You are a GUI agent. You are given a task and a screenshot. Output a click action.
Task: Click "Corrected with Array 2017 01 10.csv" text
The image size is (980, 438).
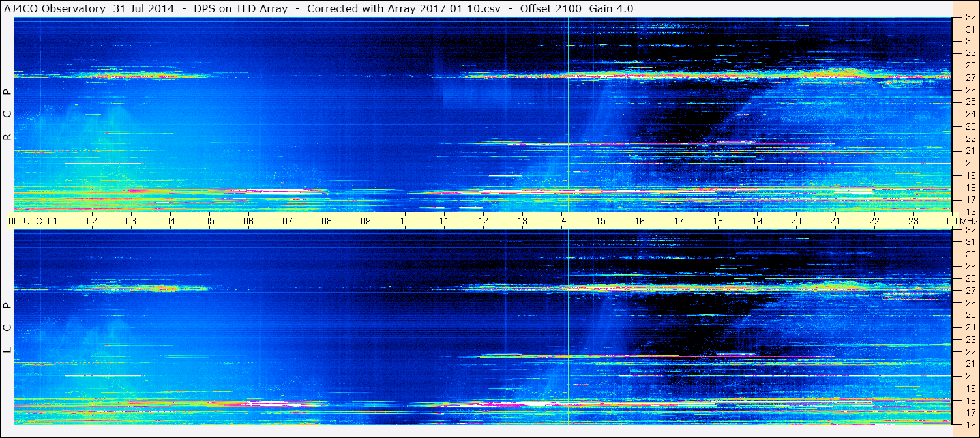404,8
